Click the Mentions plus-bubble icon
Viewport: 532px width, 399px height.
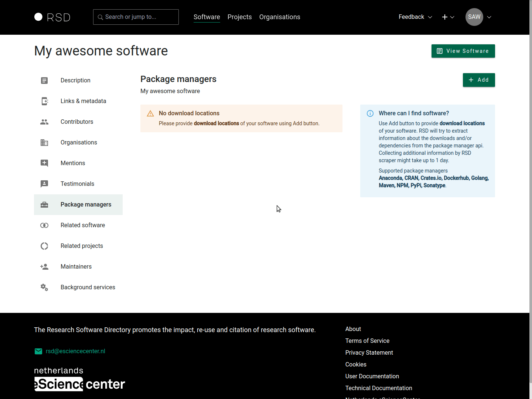point(44,163)
